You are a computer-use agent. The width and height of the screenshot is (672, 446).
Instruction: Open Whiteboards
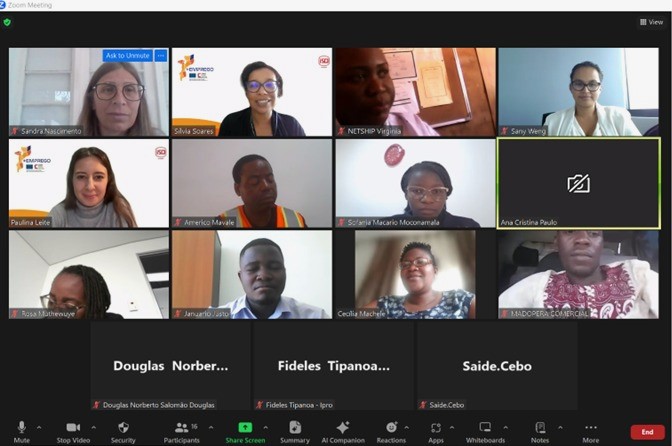click(x=485, y=432)
